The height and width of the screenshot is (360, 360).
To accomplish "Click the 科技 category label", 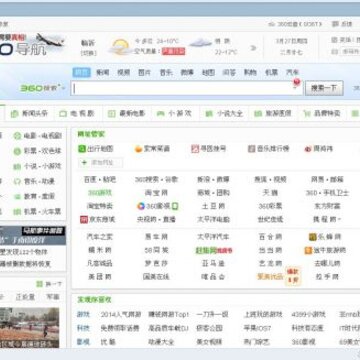I will point(83,328).
